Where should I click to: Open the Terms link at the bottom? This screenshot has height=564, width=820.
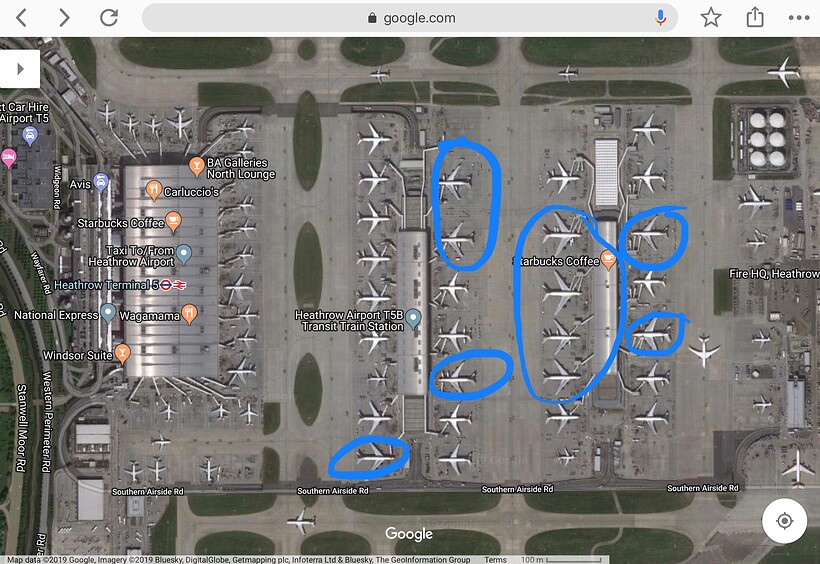[x=495, y=560]
